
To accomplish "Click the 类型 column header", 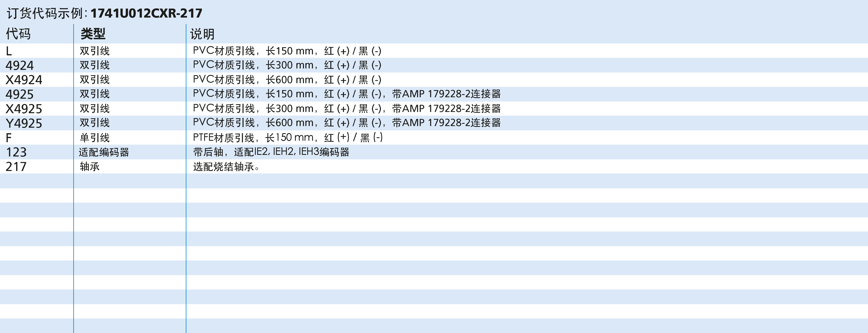I will [x=93, y=34].
